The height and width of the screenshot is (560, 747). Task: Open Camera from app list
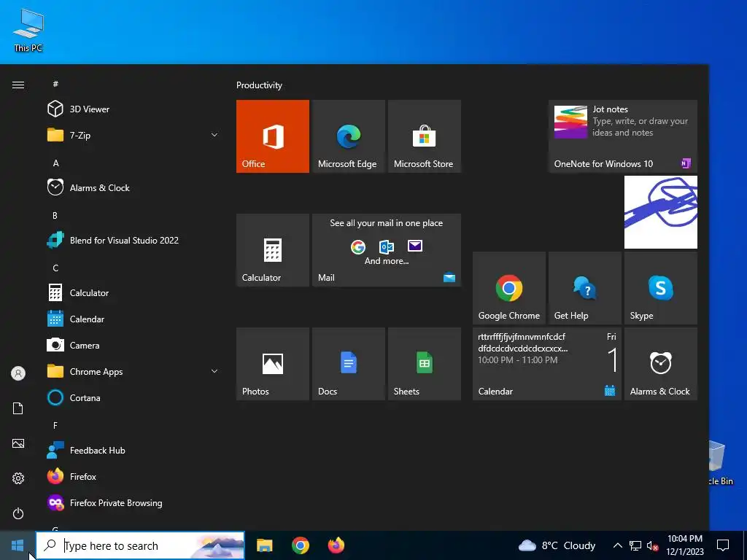(133, 345)
